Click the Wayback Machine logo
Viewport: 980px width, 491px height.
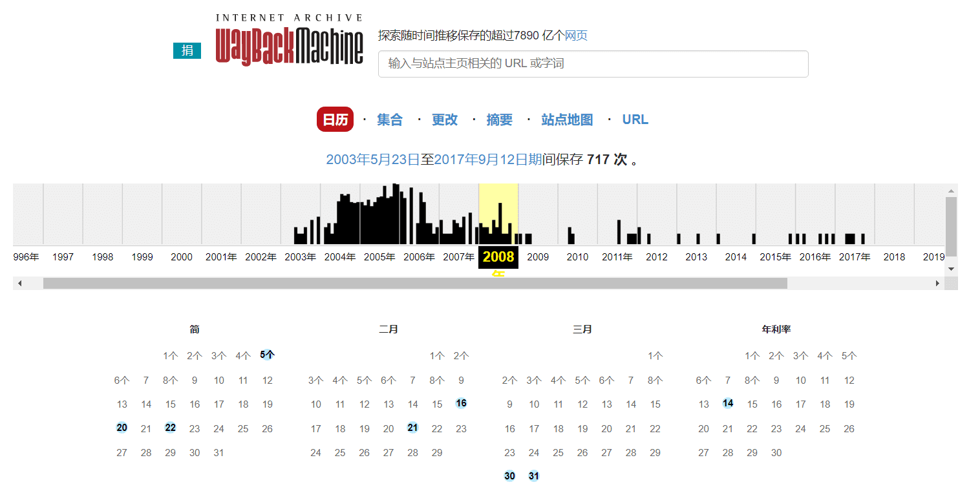(288, 36)
